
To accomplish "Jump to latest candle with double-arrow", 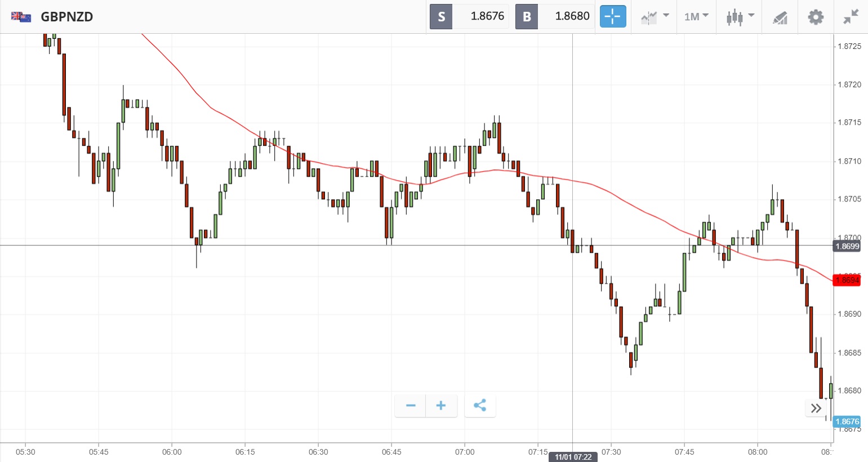I will tap(816, 408).
